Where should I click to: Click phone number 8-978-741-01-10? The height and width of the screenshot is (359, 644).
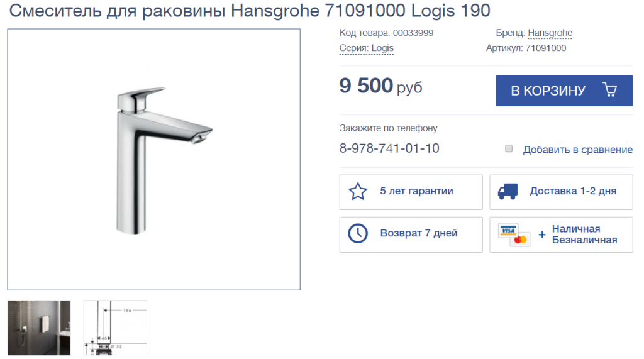[389, 148]
